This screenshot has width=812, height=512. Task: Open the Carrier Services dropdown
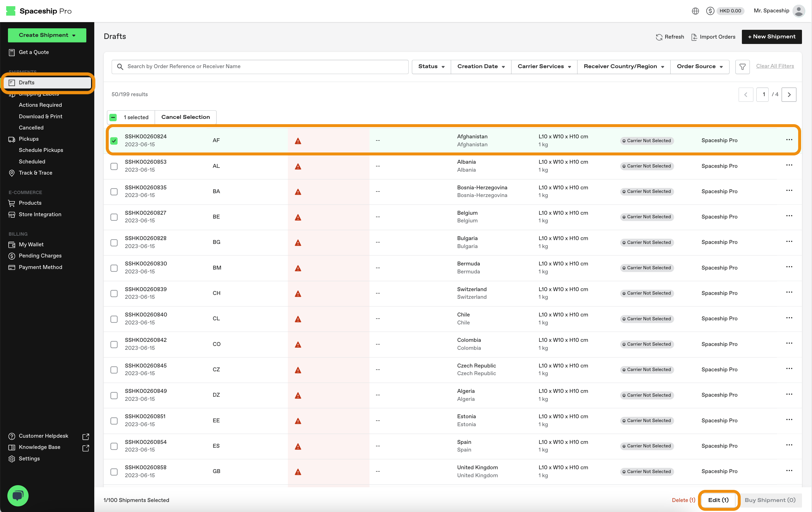[x=544, y=66]
